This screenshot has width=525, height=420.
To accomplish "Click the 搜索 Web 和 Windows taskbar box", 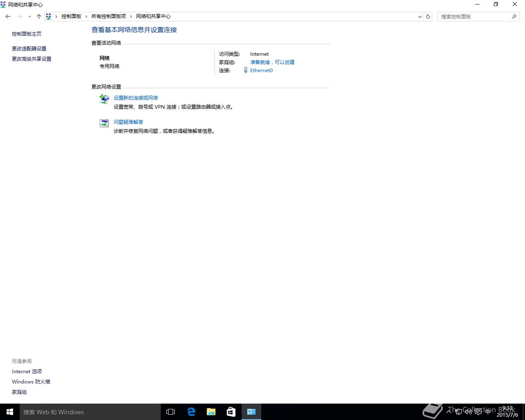I will (90, 412).
